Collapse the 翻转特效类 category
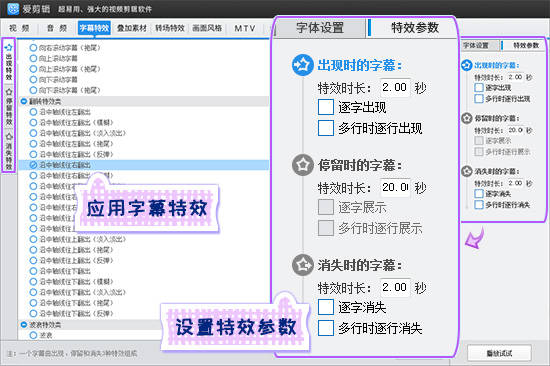Screen dimensions: 550x366 [24, 101]
